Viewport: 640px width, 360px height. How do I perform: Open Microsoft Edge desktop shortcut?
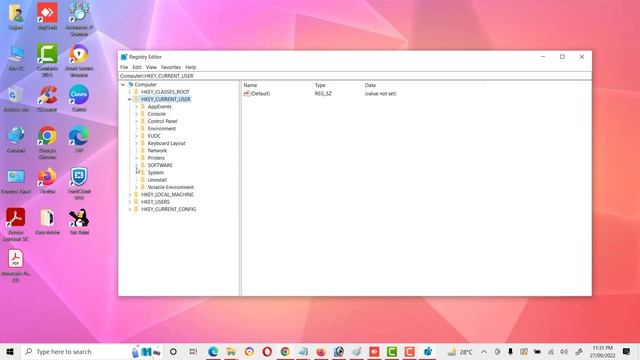(79, 139)
